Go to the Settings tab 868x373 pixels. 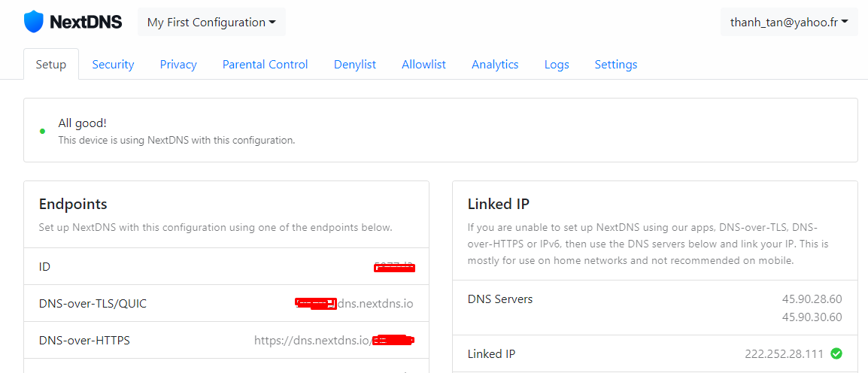click(615, 64)
